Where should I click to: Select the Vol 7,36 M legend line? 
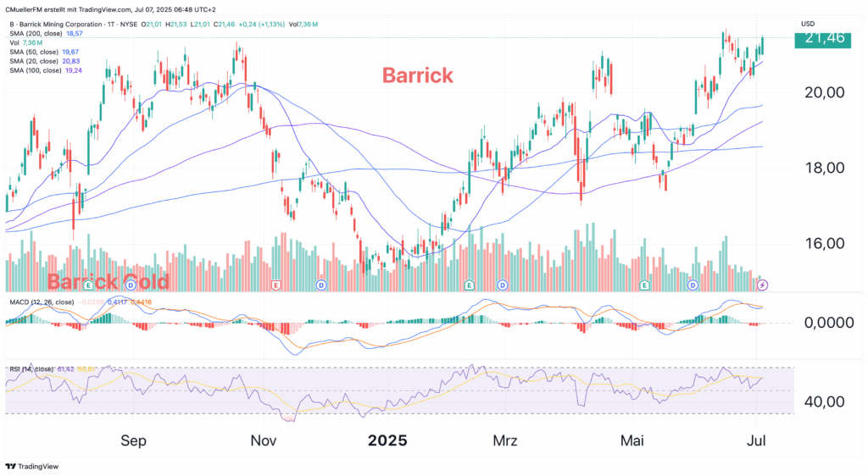coord(26,42)
